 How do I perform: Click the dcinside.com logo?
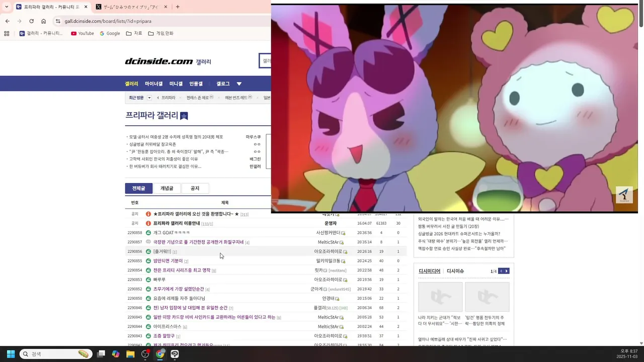(159, 61)
